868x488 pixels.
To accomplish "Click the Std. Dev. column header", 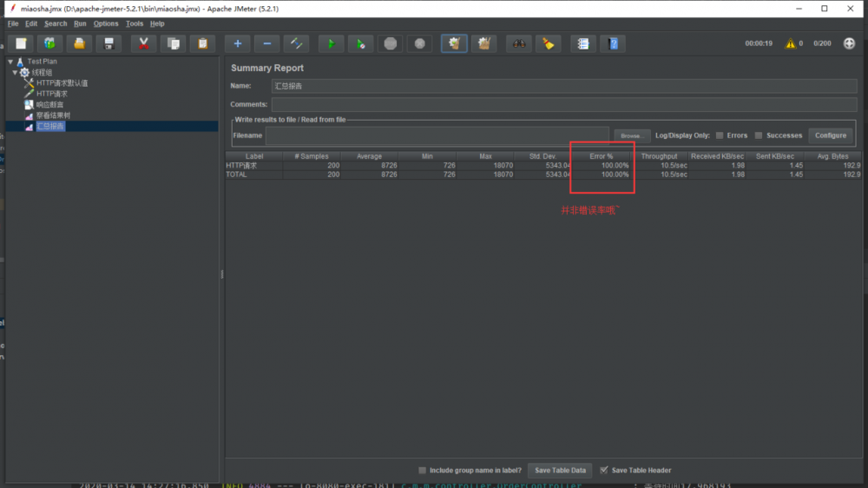I will 543,156.
